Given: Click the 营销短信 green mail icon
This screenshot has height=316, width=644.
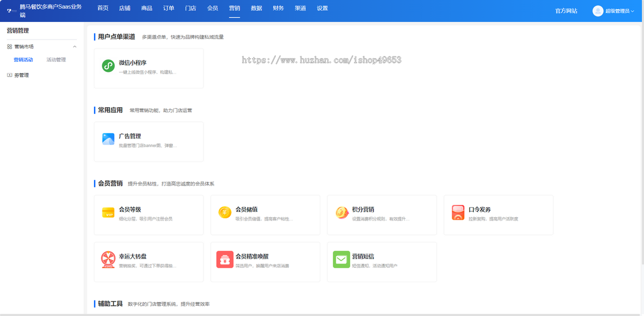Looking at the screenshot, I should click(x=341, y=260).
